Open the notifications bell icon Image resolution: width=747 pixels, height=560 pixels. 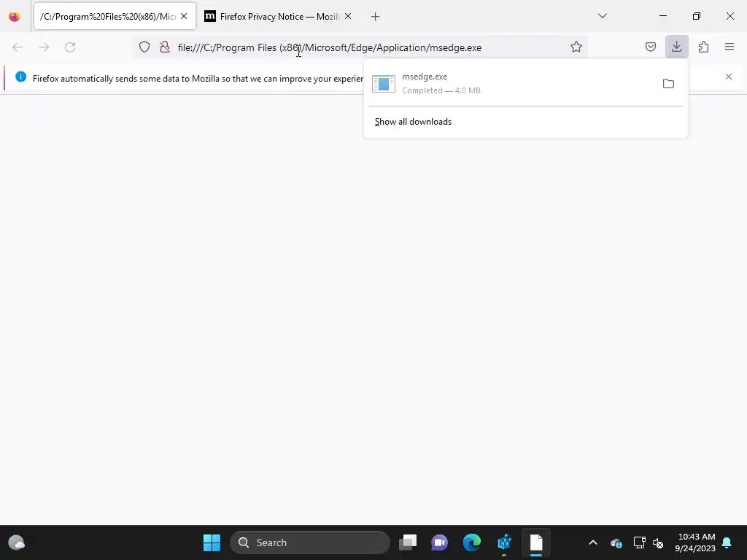(727, 542)
